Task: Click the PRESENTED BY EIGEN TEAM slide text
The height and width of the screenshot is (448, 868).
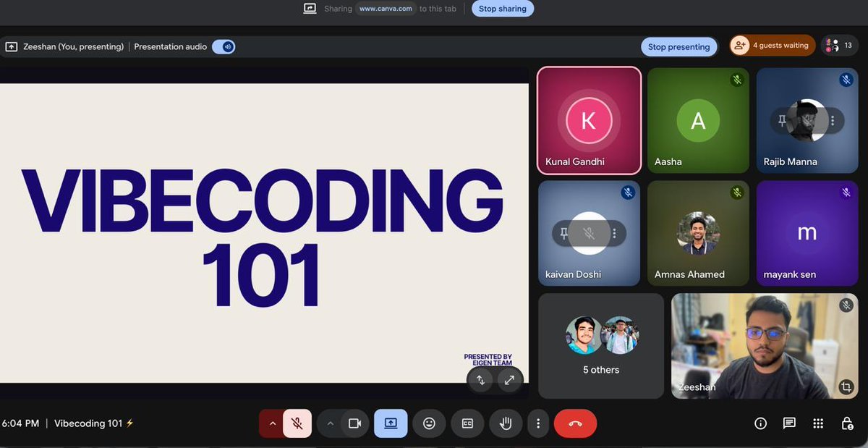Action: point(488,360)
